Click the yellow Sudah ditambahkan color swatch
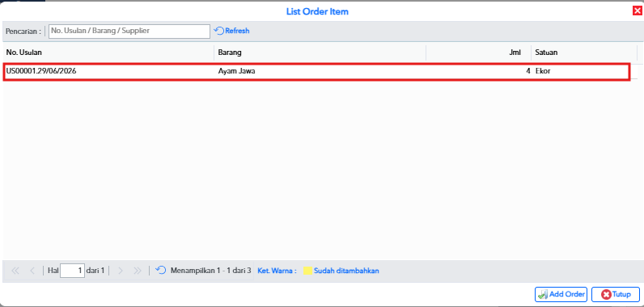Image resolution: width=644 pixels, height=307 pixels. 307,271
